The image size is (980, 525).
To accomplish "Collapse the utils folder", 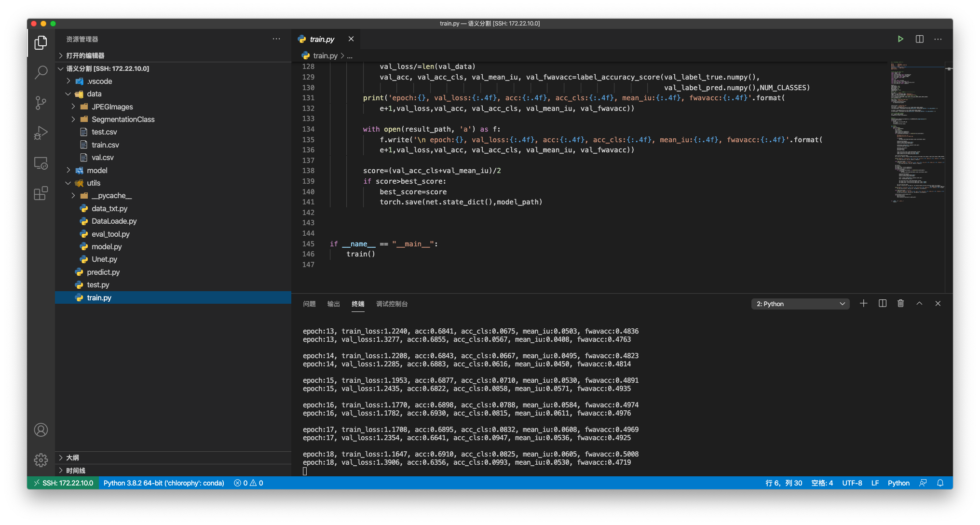I will pos(94,183).
